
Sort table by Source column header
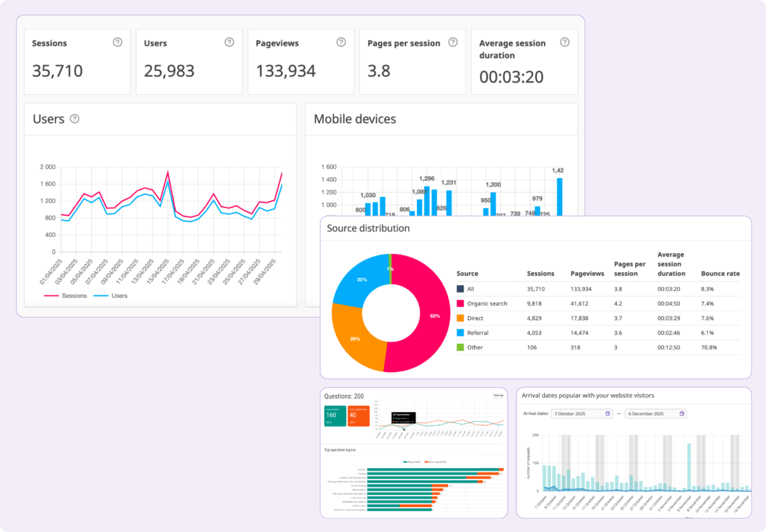click(467, 273)
